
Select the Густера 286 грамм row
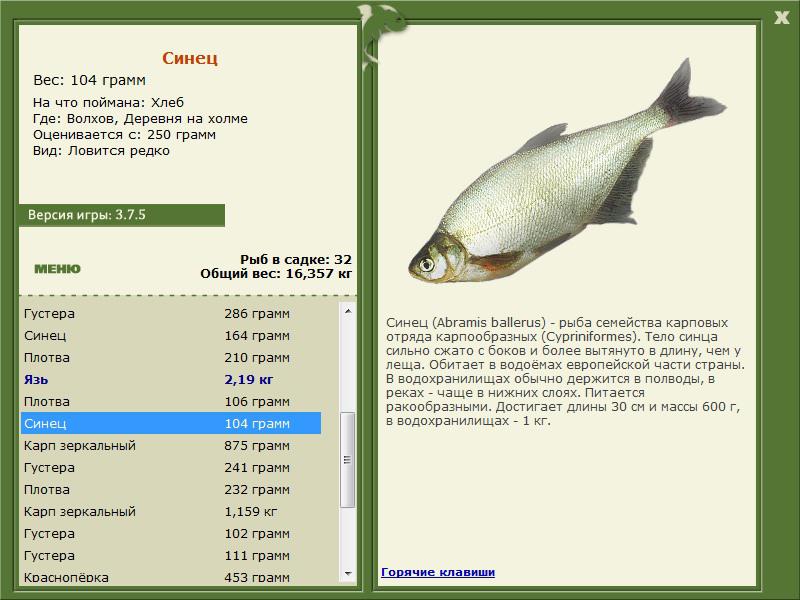[x=171, y=313]
